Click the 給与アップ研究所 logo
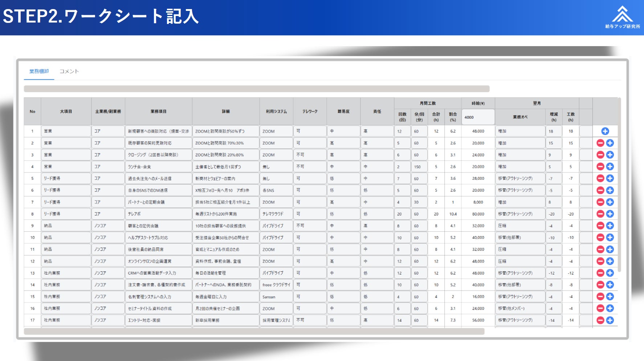 click(622, 17)
